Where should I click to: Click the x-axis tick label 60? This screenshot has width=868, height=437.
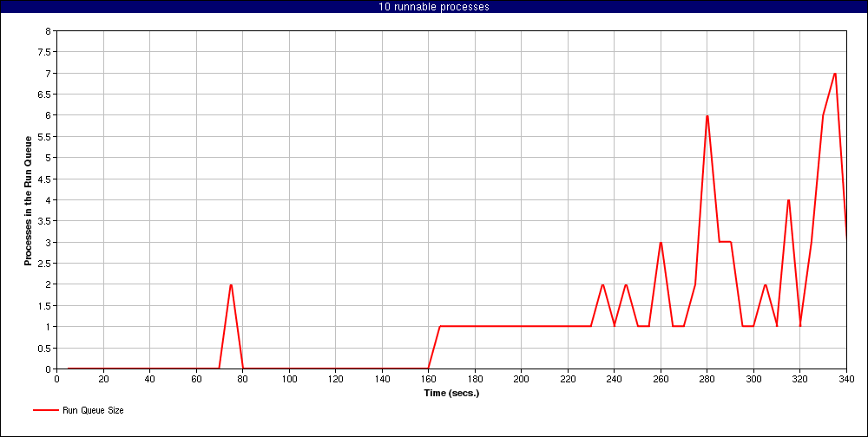(x=196, y=379)
